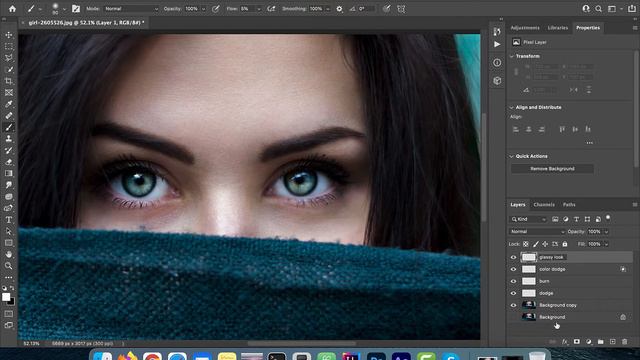Hide the burn layer
This screenshot has width=640, height=360.
[513, 281]
